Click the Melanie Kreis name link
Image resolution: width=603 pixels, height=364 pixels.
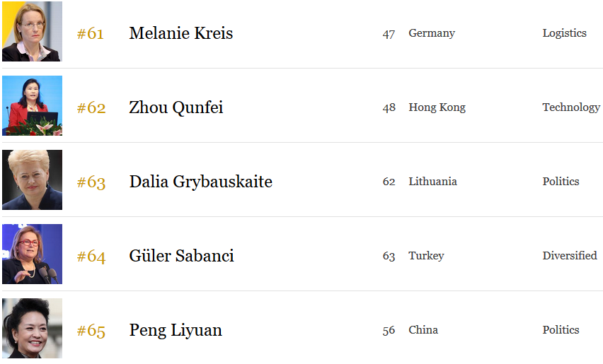coord(180,33)
